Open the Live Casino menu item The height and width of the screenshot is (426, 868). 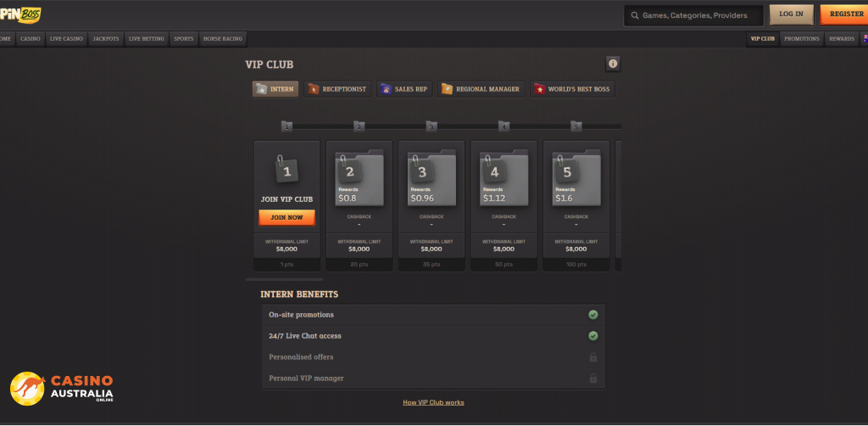[66, 39]
